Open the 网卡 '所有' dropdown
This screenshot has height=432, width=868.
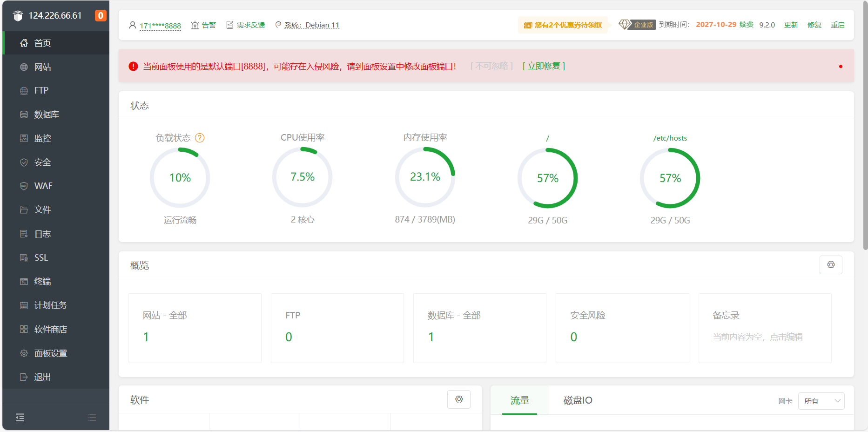click(821, 401)
